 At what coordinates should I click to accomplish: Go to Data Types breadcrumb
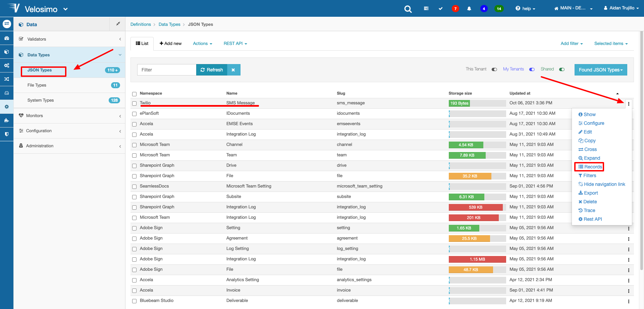coord(169,24)
